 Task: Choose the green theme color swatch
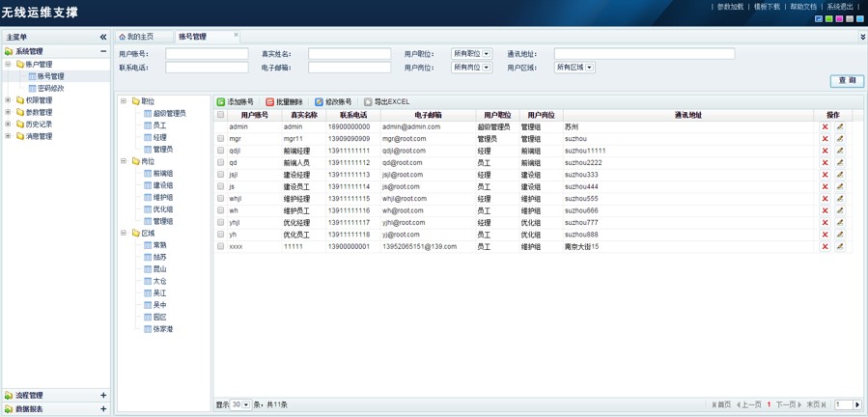click(828, 19)
